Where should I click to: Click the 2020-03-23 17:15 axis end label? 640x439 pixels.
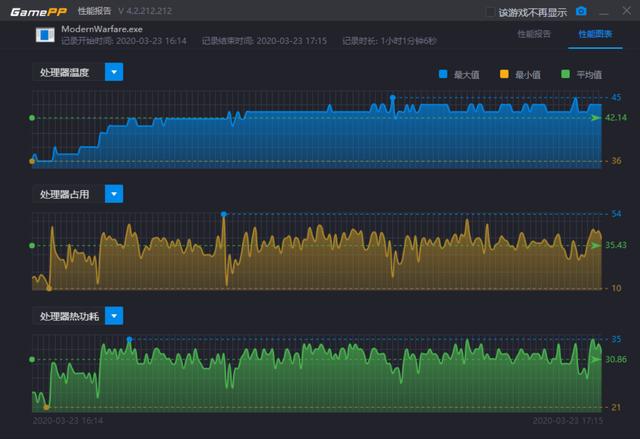coord(568,420)
